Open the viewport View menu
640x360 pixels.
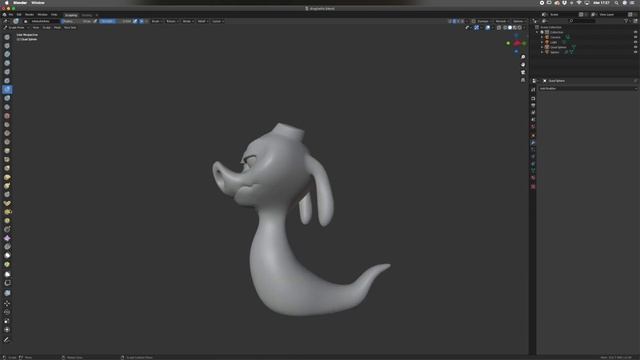pos(36,27)
